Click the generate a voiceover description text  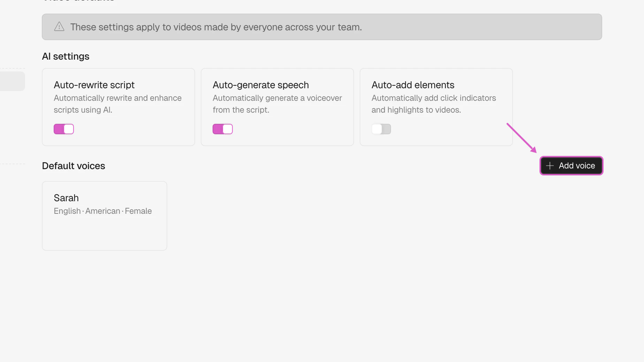click(277, 104)
